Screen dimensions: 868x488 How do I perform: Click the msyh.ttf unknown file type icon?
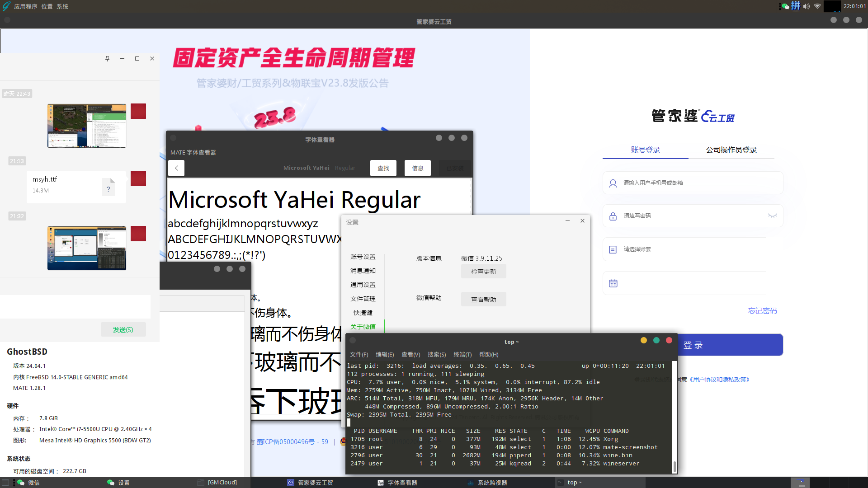108,187
